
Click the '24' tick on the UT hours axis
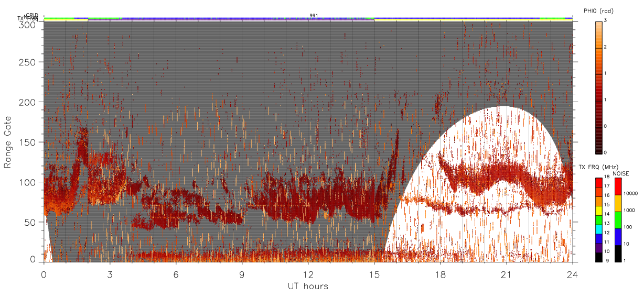(572, 274)
